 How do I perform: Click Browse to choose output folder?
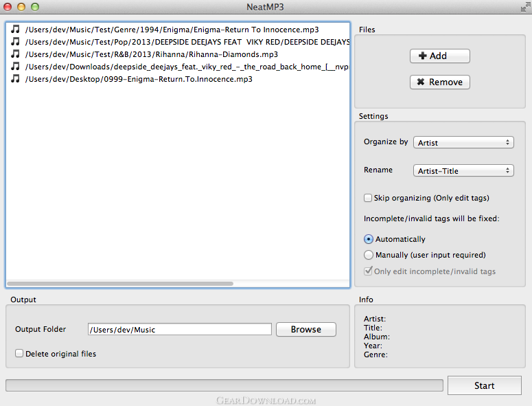pos(306,329)
